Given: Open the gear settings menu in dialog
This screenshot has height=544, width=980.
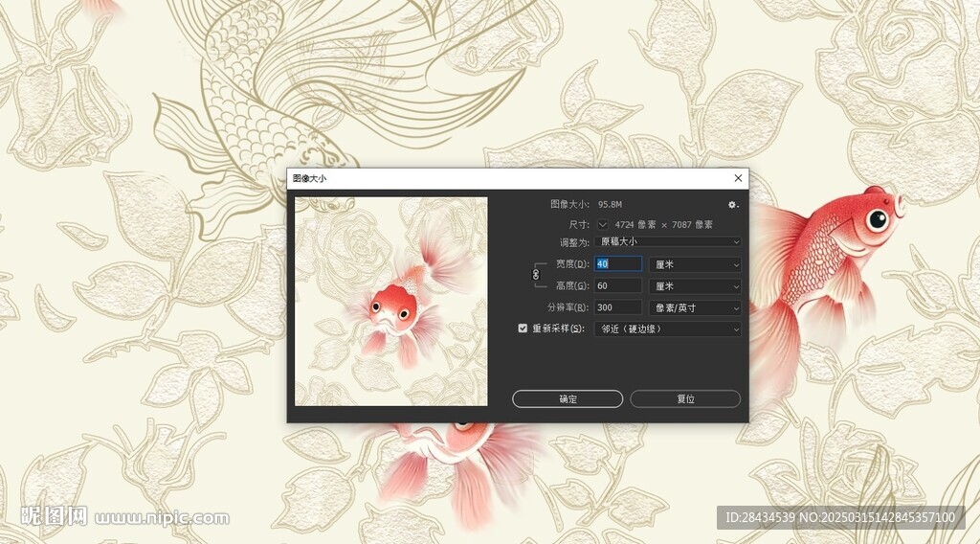Looking at the screenshot, I should tap(732, 204).
